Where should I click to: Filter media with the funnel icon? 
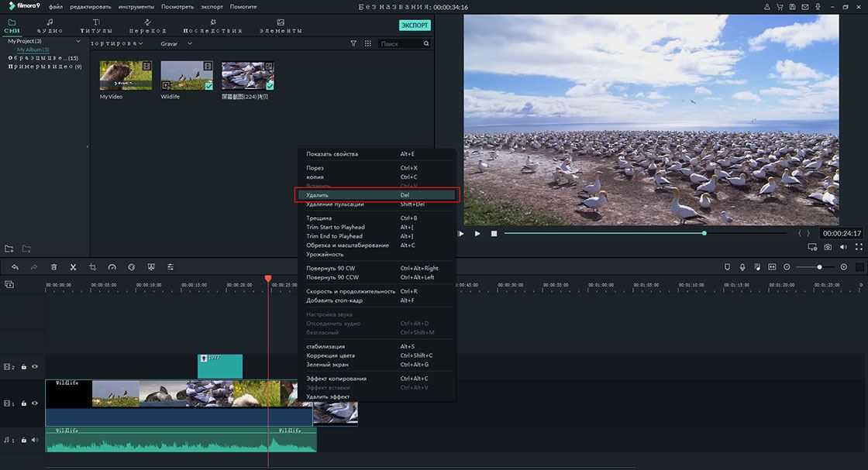tap(353, 44)
